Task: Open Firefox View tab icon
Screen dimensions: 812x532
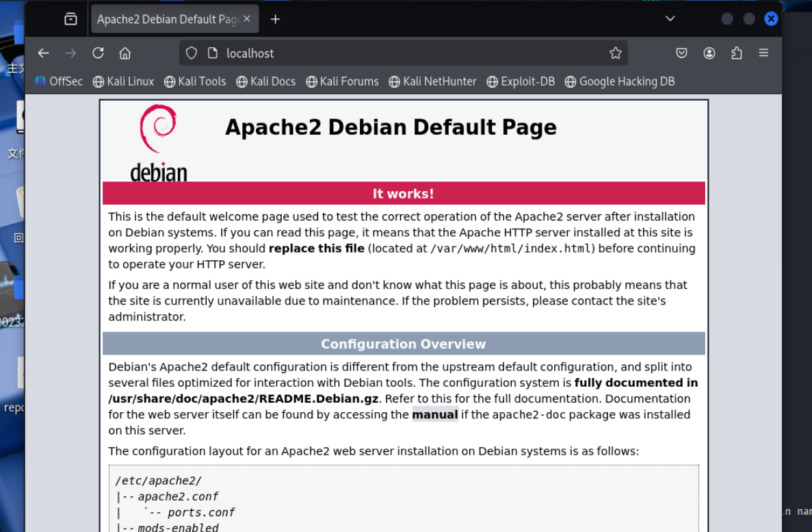Action: (x=70, y=19)
